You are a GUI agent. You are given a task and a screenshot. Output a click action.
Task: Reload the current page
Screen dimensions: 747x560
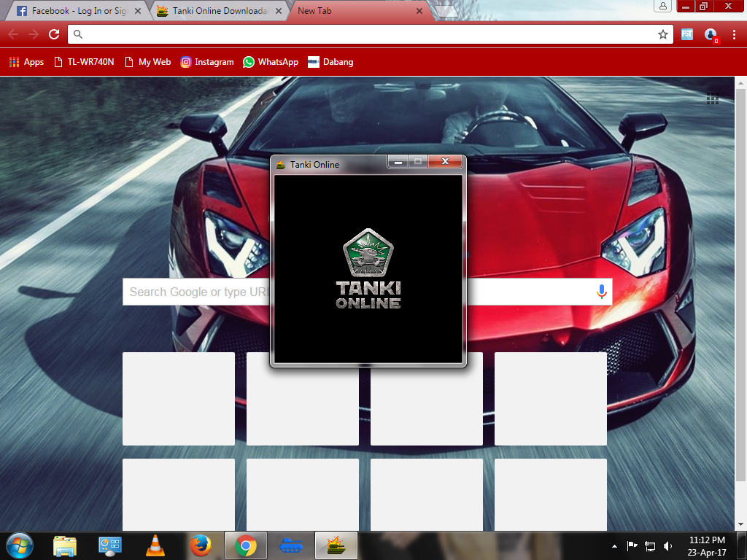[53, 34]
